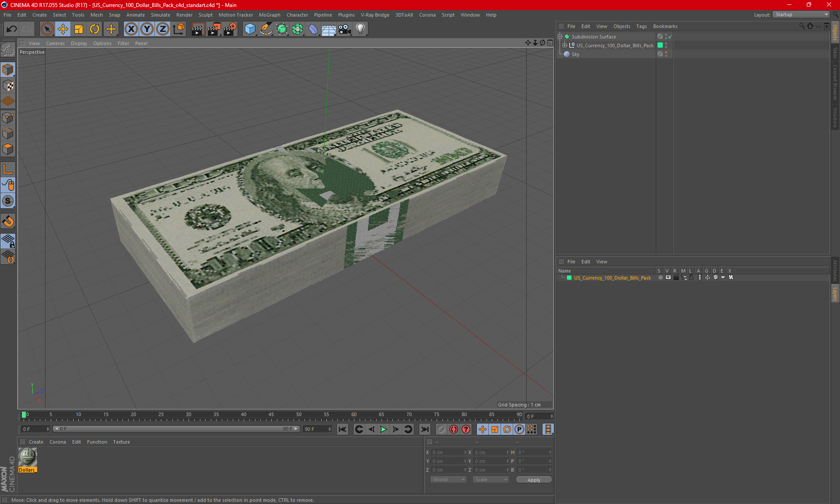The image size is (840, 504).
Task: Open the Sculpt menu
Action: (205, 15)
